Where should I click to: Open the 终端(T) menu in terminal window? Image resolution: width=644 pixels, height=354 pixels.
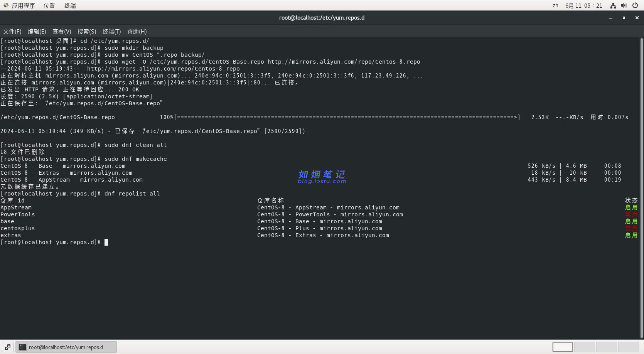[112, 32]
